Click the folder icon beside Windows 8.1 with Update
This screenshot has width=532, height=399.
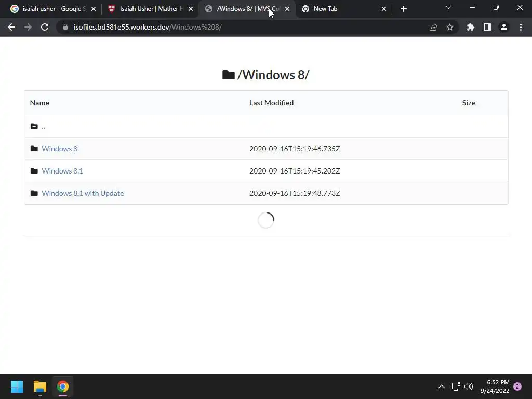pyautogui.click(x=34, y=193)
